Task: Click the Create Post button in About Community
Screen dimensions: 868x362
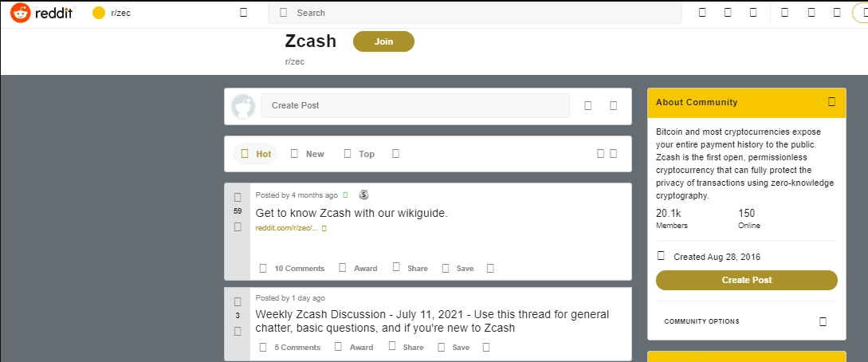Action: pyautogui.click(x=746, y=280)
